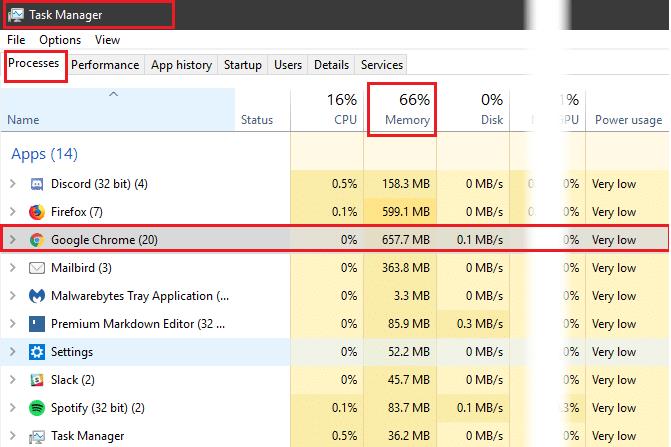Open the Options menu
Image resolution: width=671 pixels, height=447 pixels.
tap(60, 40)
